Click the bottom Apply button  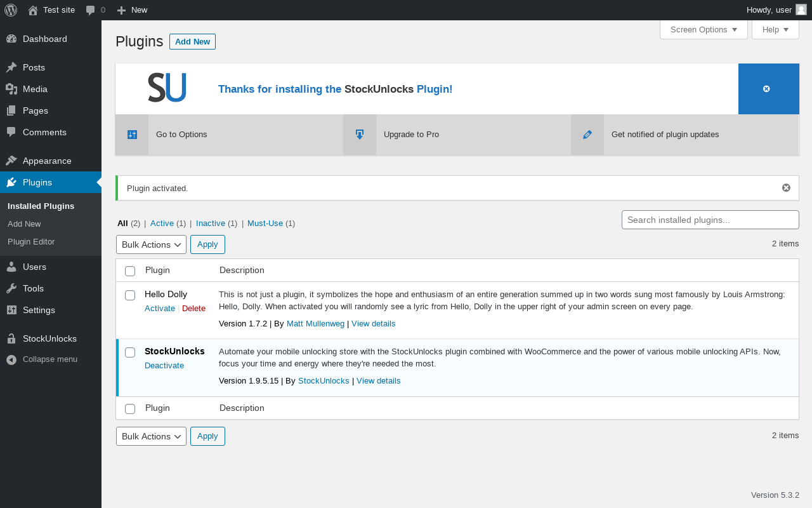[207, 436]
